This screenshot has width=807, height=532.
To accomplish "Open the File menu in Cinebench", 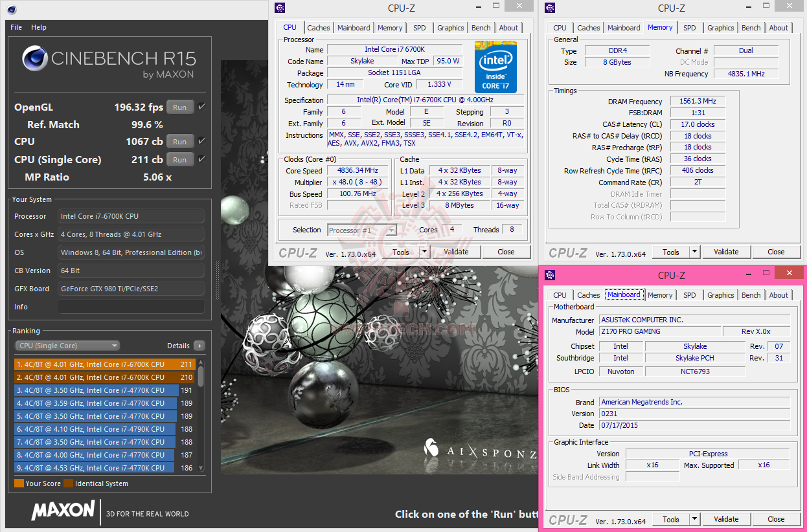I will pyautogui.click(x=15, y=27).
